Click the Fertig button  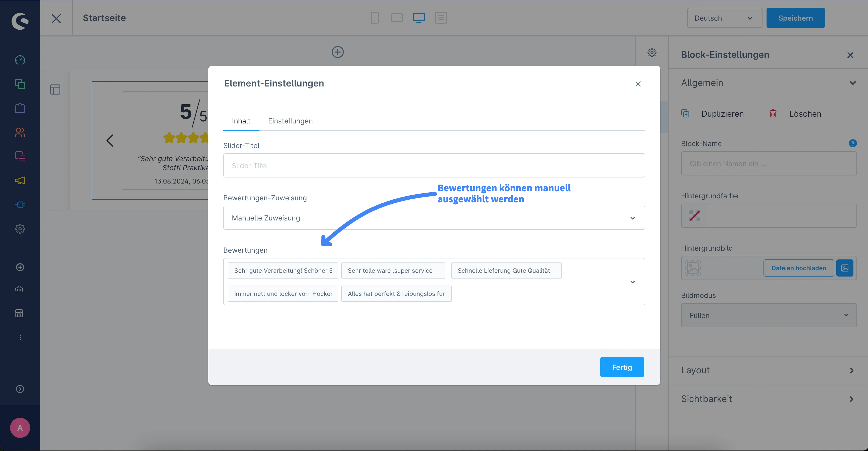point(622,367)
